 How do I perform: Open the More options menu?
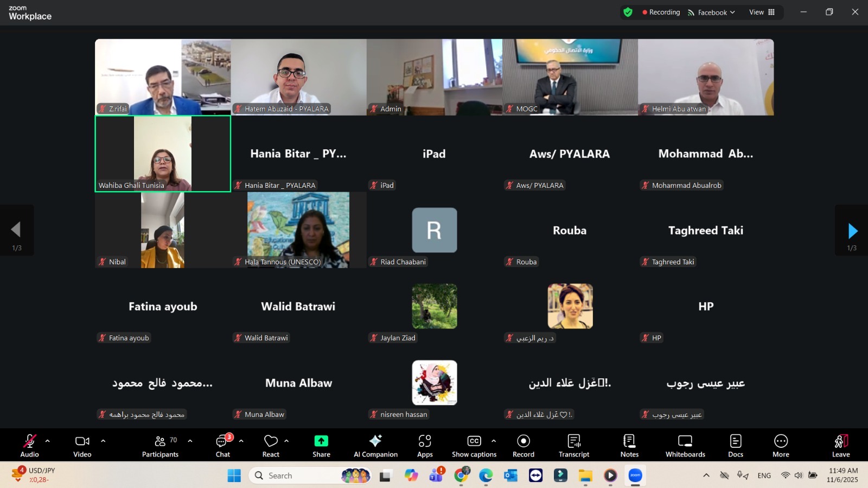pos(781,445)
